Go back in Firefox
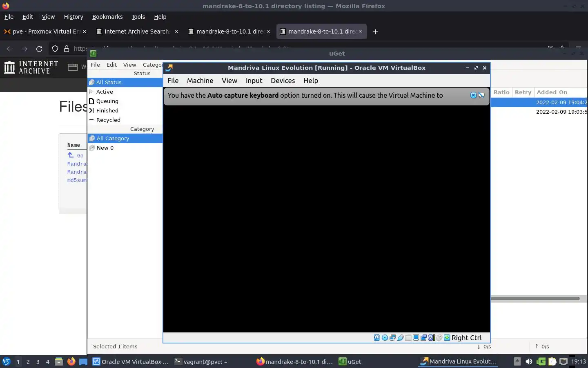The width and height of the screenshot is (588, 368). (x=10, y=49)
